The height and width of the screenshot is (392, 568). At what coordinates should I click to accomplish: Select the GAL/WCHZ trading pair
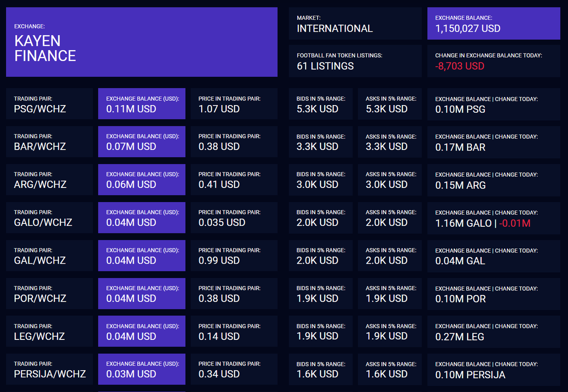[x=50, y=255]
